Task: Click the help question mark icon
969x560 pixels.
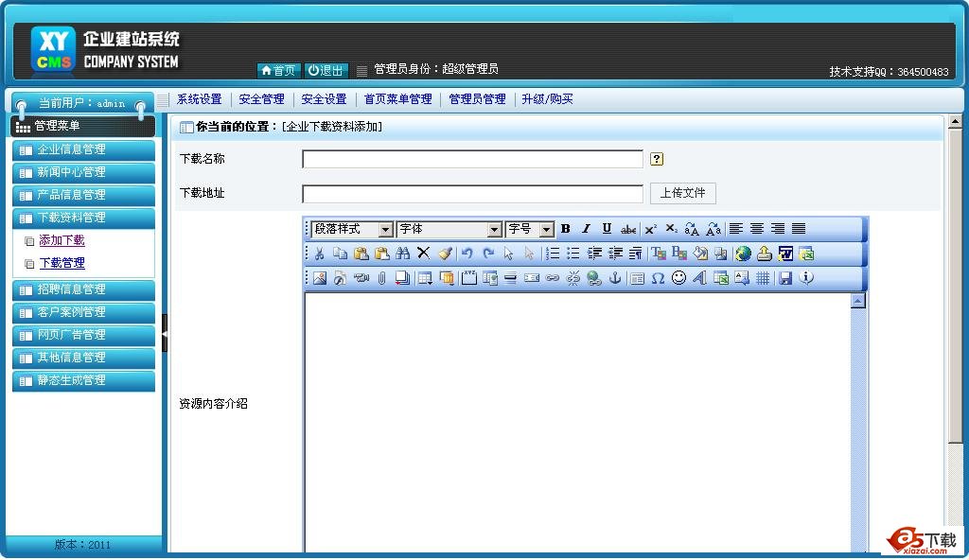Action: click(657, 159)
